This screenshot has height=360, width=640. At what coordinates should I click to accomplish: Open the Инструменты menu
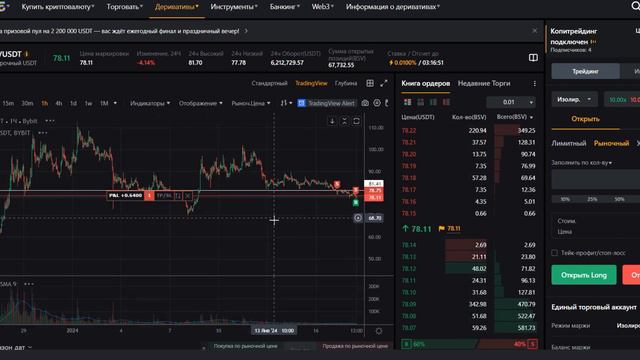click(x=234, y=7)
